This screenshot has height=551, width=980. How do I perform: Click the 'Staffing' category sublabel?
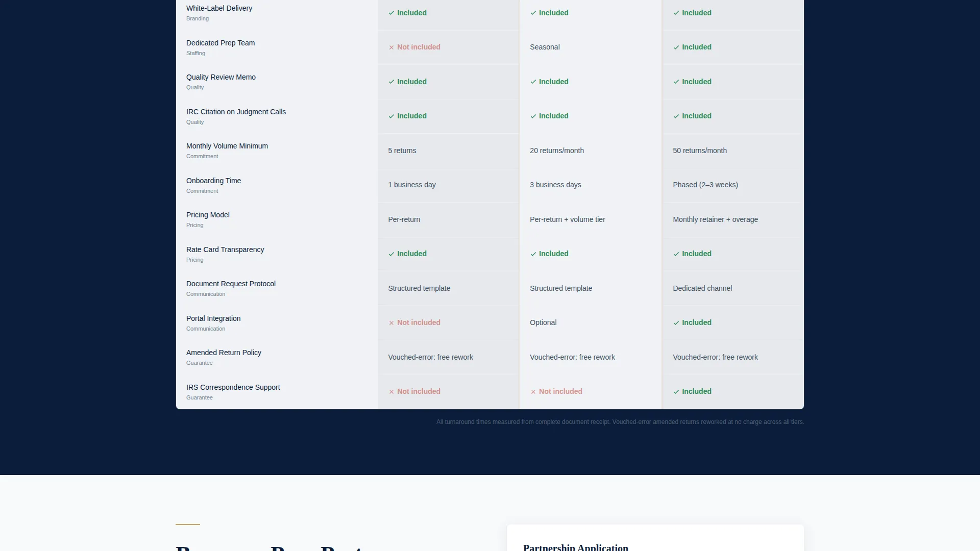(x=195, y=53)
